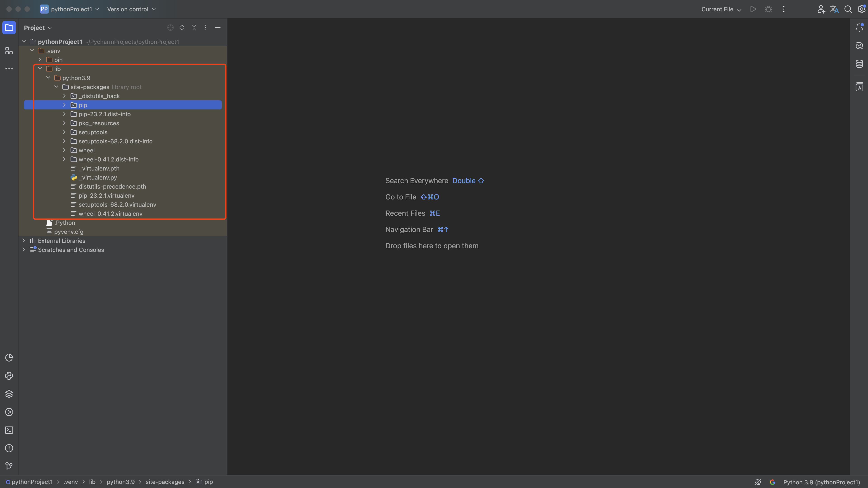Screen dimensions: 868x488
Task: Click the Debug bug icon
Action: point(768,9)
